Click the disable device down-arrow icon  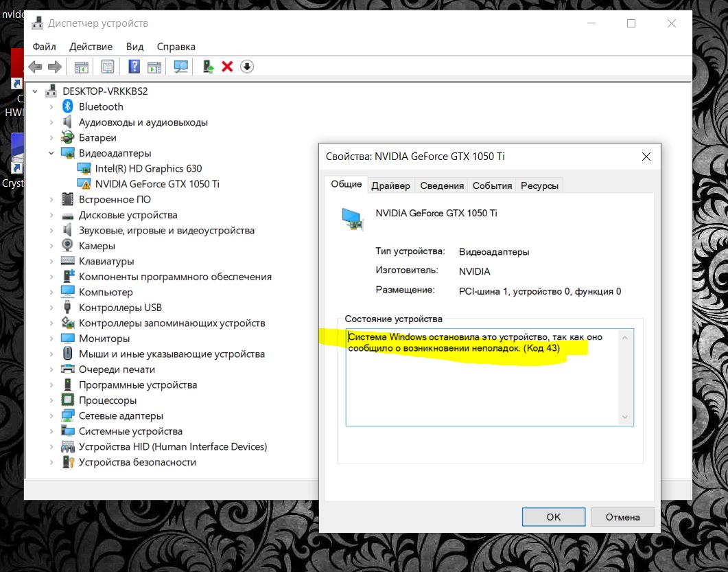[x=247, y=67]
